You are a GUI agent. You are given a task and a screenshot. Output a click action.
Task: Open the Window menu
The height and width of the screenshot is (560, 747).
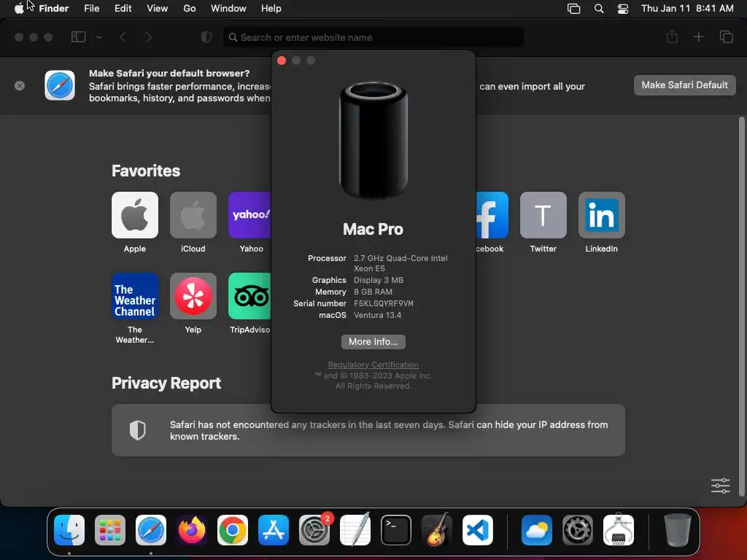(x=228, y=9)
